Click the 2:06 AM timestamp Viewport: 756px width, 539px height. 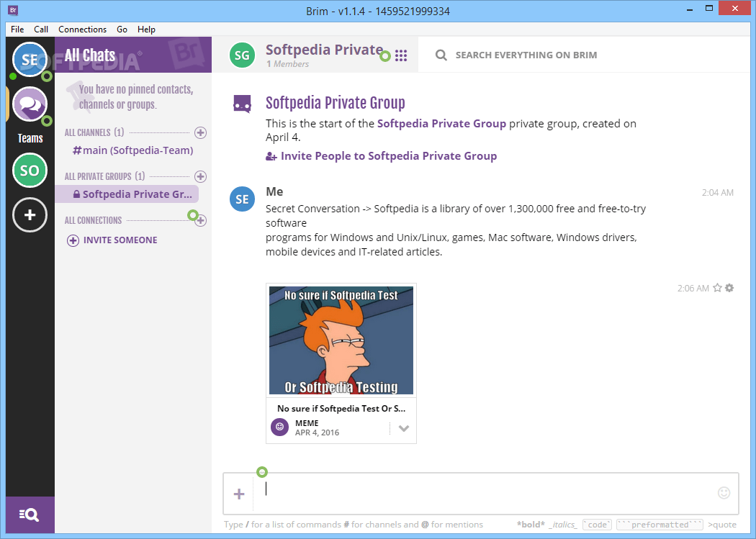tap(693, 289)
